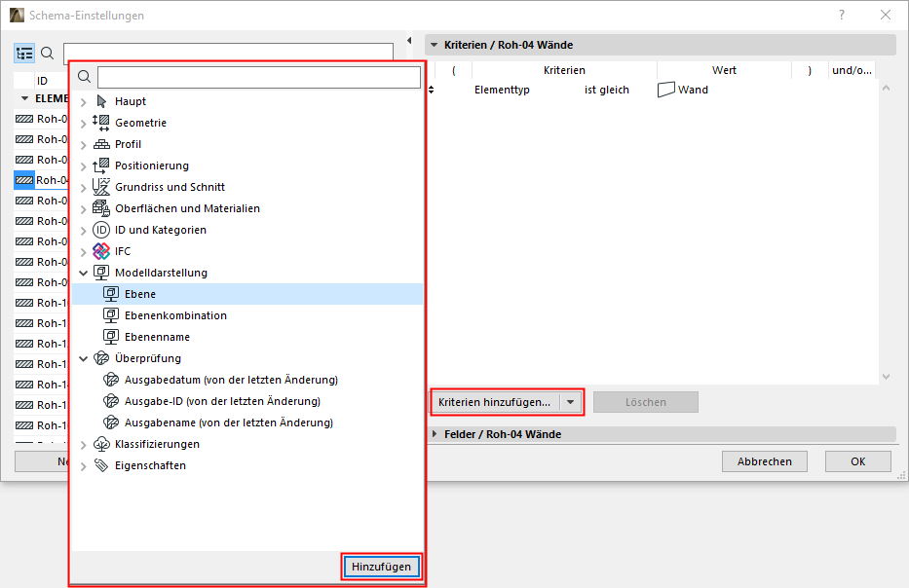Select the Ebenenkombination criterion

tap(246, 315)
